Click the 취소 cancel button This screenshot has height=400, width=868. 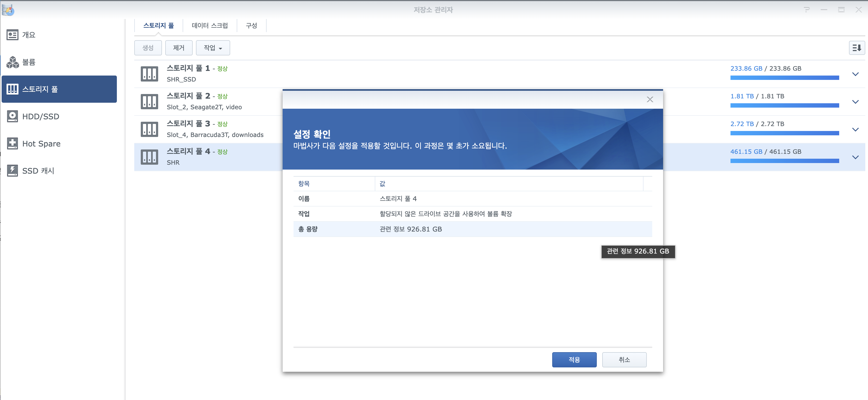coord(624,360)
